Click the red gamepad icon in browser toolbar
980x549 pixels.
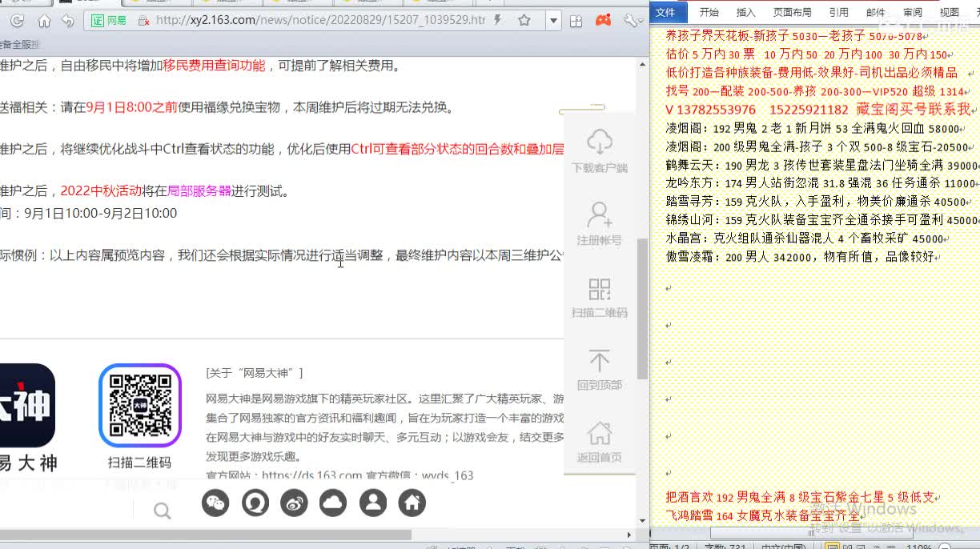tap(604, 20)
